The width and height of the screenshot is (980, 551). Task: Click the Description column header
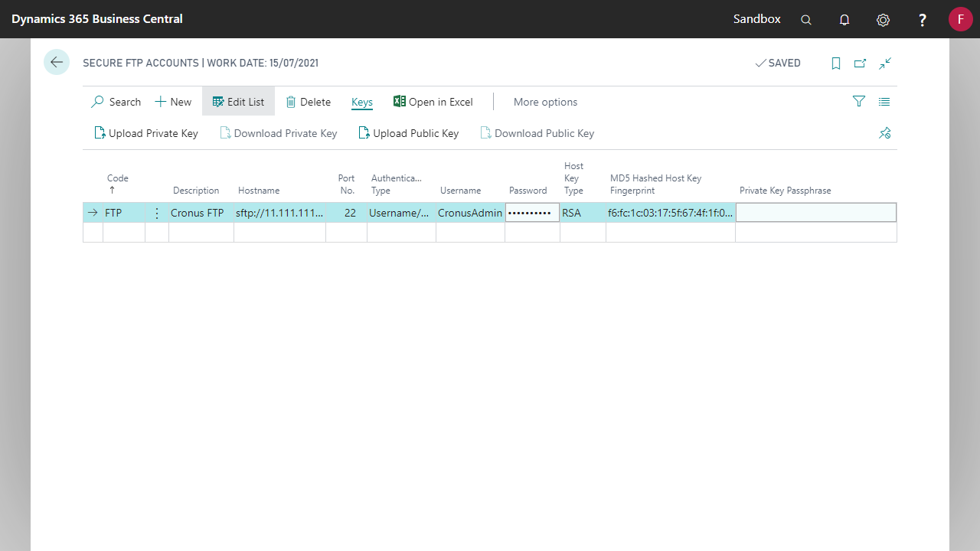[196, 191]
